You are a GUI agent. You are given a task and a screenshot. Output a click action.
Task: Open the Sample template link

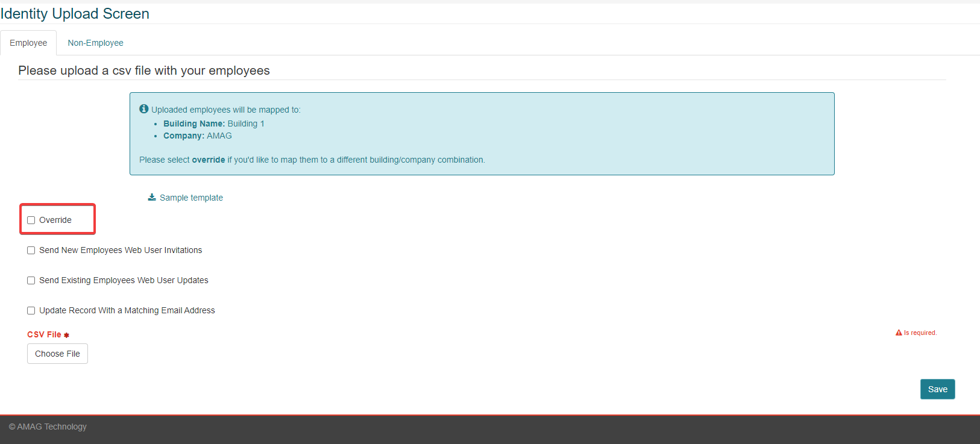pos(191,198)
